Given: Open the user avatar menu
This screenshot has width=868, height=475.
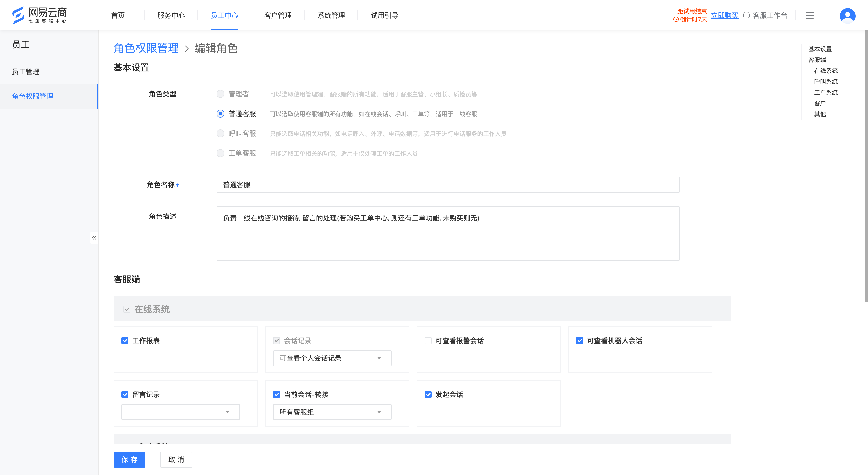Looking at the screenshot, I should tap(848, 16).
